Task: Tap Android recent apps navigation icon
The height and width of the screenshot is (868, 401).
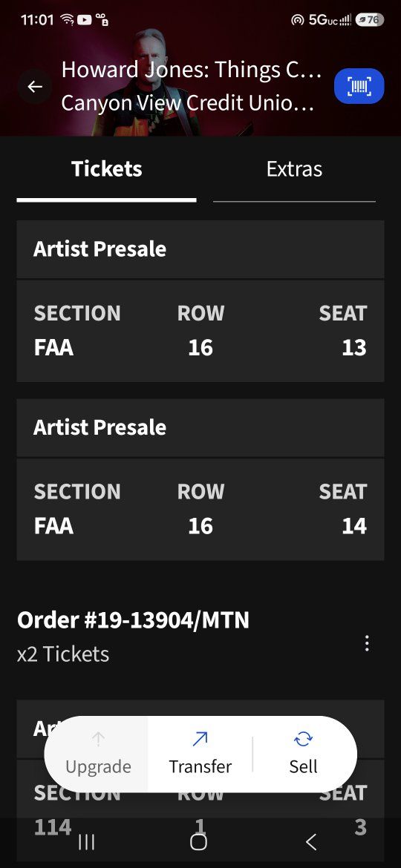Action: click(86, 842)
